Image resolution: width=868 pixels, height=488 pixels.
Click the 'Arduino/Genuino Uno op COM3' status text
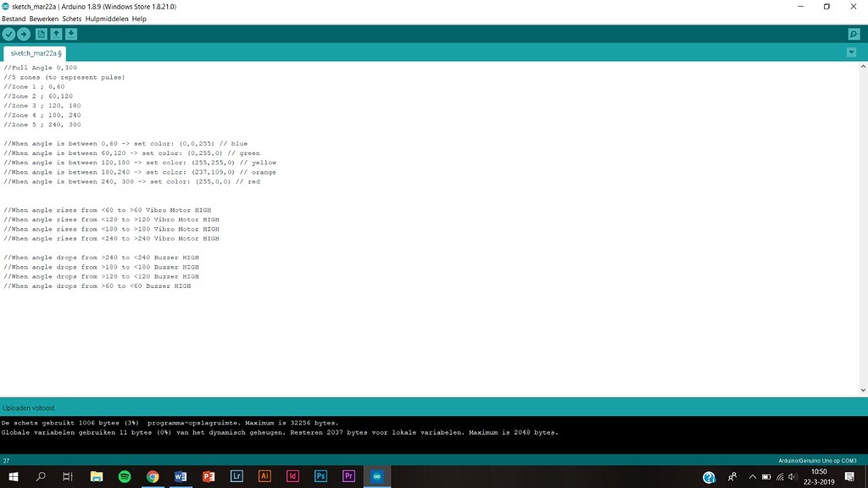point(817,460)
